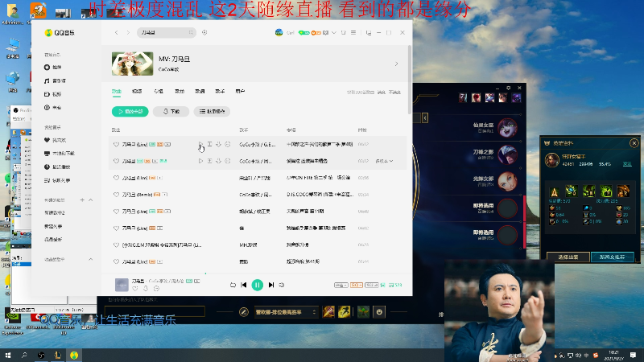Open the account dropdown chevron in the title bar

point(334,32)
